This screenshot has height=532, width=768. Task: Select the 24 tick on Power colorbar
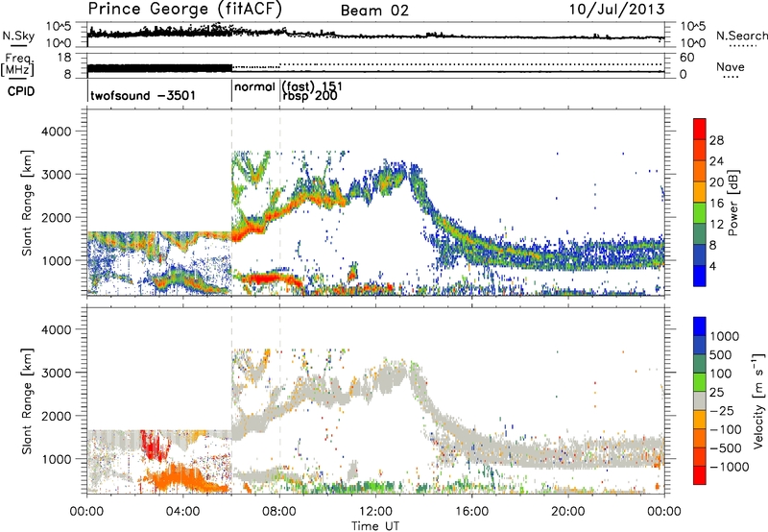(716, 161)
